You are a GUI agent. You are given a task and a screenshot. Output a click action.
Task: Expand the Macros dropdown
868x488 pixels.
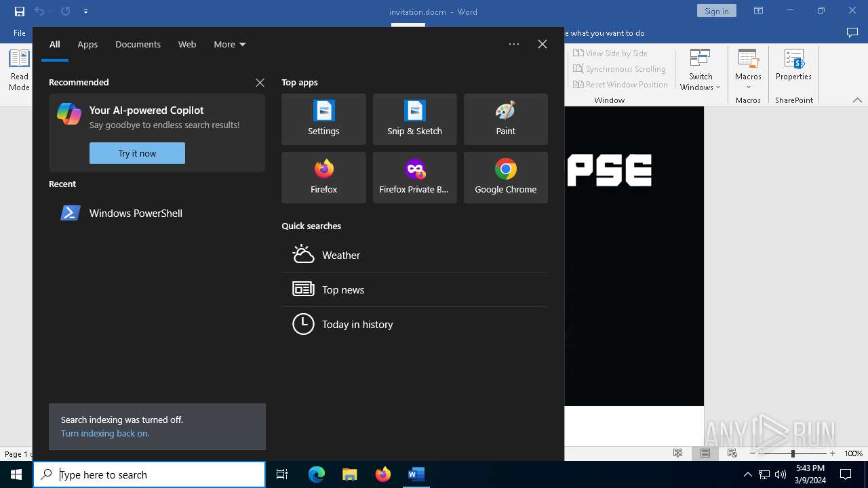click(x=748, y=70)
